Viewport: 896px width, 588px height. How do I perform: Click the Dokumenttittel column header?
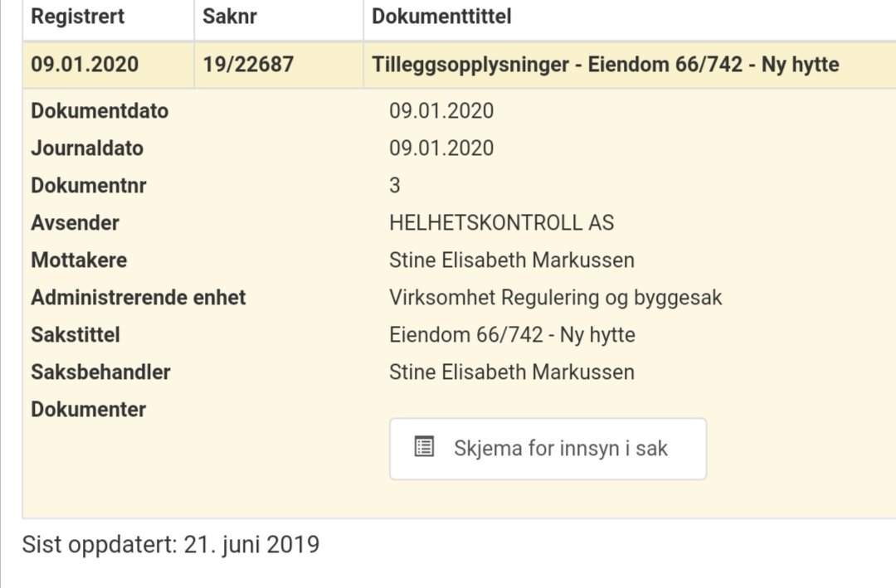pos(441,17)
